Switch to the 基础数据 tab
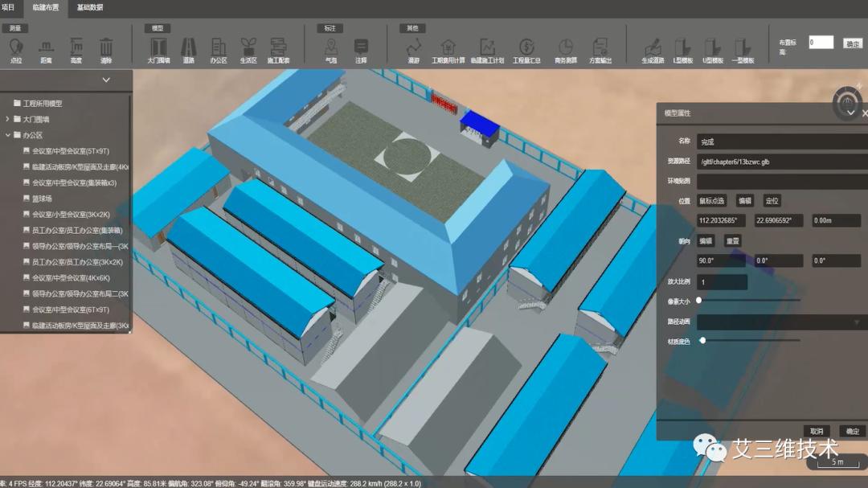 pos(89,7)
